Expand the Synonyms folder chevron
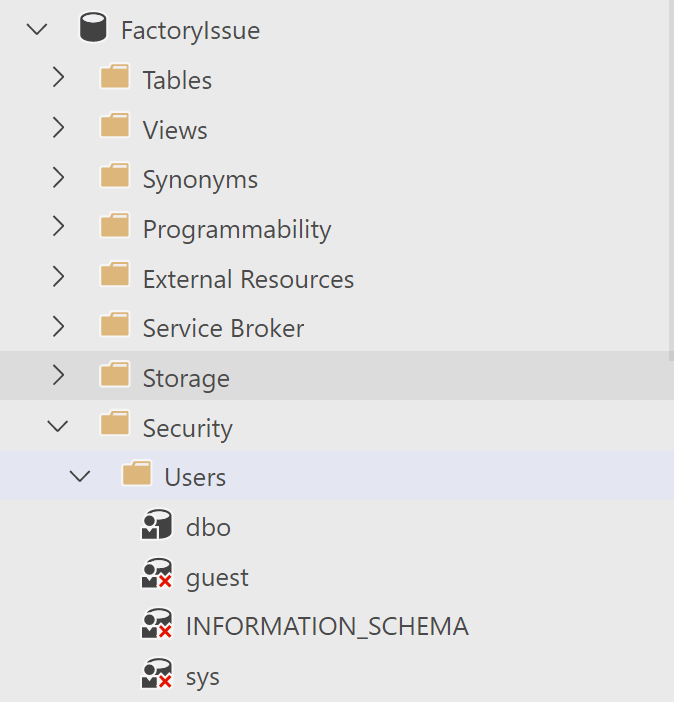This screenshot has height=702, width=674. click(x=58, y=177)
